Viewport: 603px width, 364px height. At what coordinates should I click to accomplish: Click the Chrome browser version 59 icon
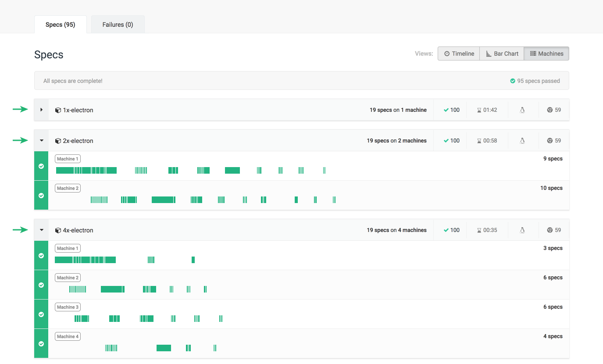[x=550, y=110]
